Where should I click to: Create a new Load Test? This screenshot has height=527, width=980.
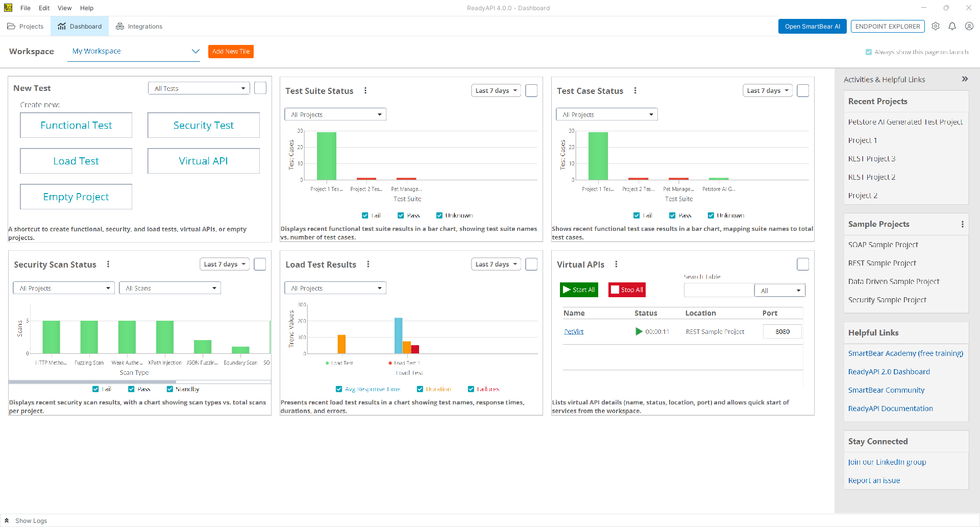click(76, 161)
